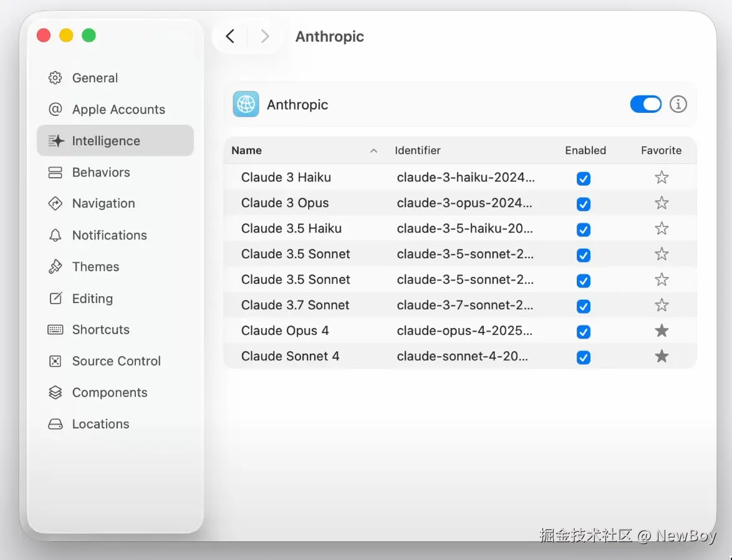This screenshot has width=732, height=560.
Task: Click the Themes paintbrush icon
Action: [x=55, y=267]
